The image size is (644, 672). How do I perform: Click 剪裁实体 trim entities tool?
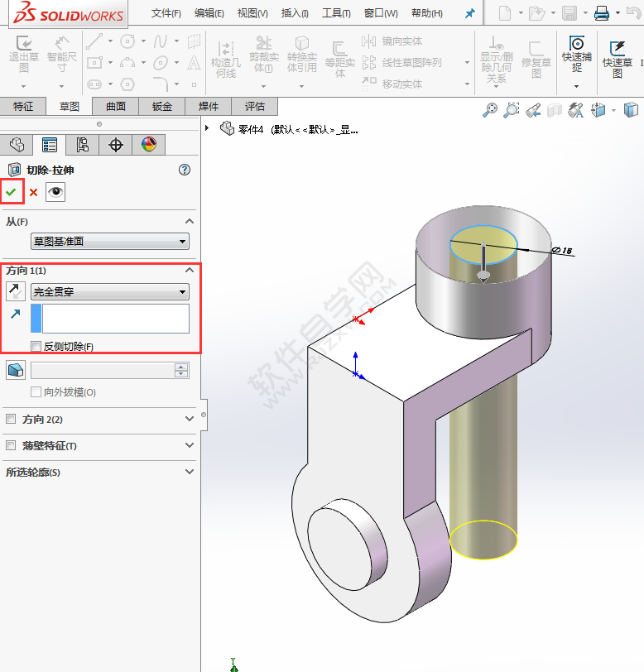(264, 55)
